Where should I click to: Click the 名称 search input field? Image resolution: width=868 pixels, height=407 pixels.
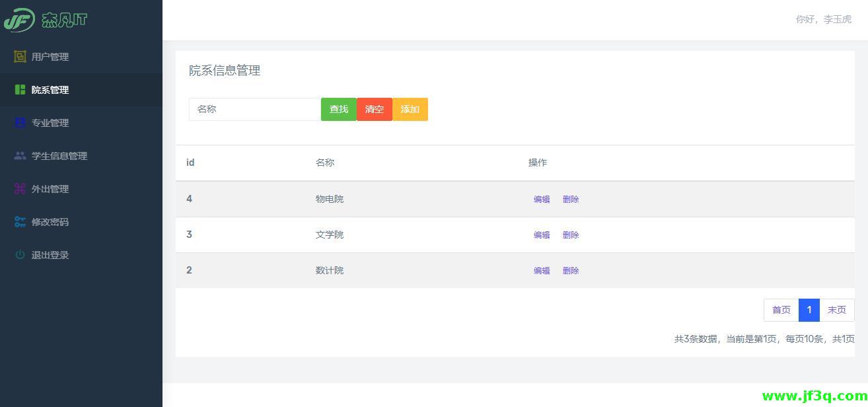254,109
